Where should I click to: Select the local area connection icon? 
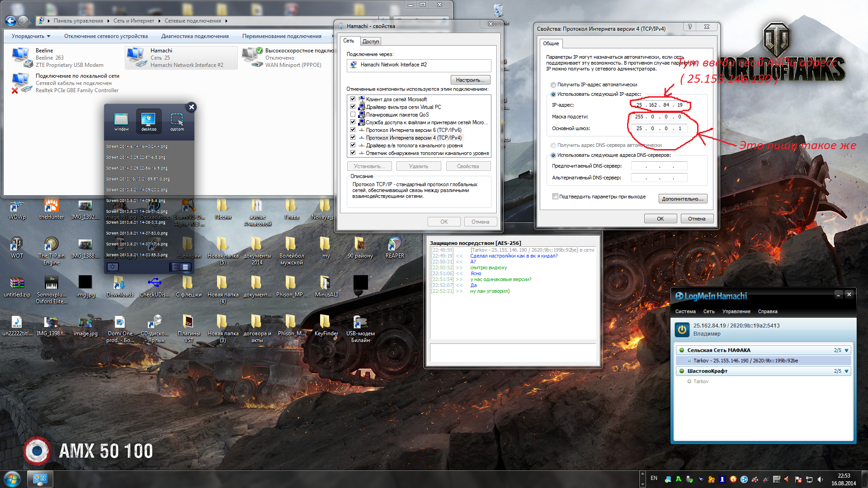[x=21, y=83]
